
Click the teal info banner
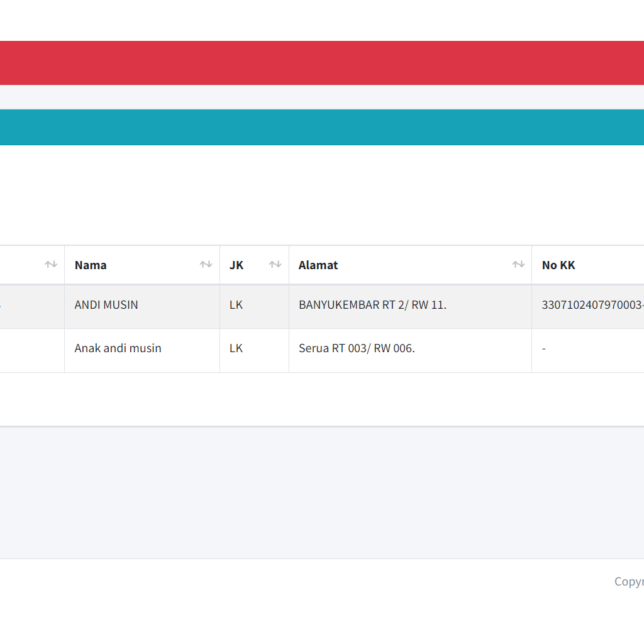(322, 127)
